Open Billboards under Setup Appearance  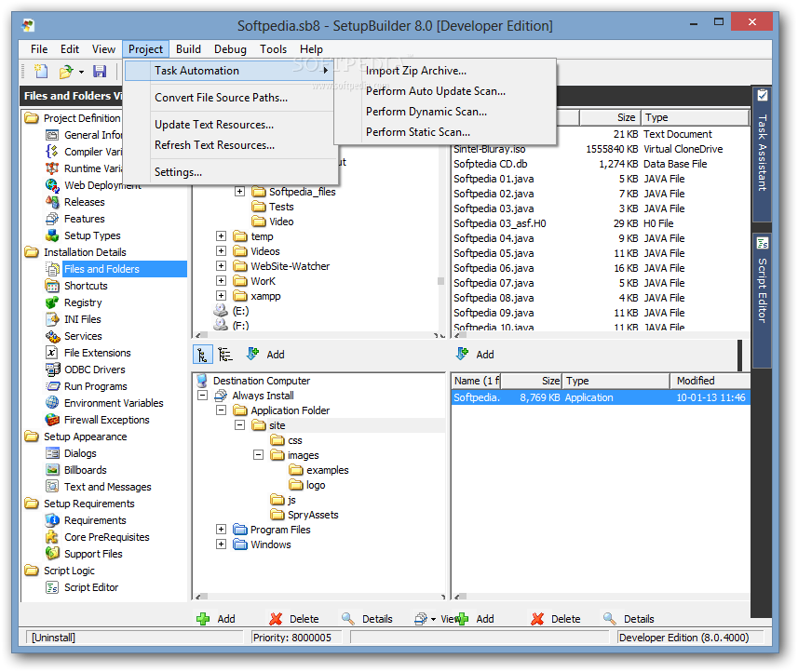pyautogui.click(x=85, y=471)
